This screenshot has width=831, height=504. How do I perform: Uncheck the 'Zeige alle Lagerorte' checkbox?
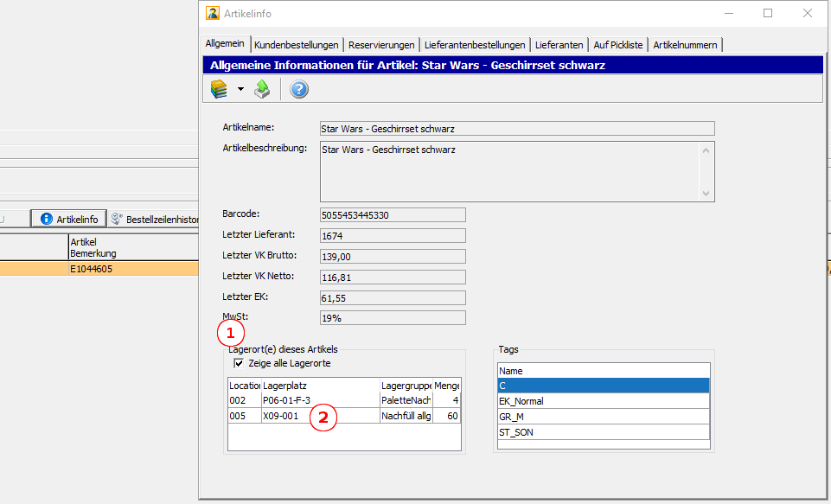(240, 364)
